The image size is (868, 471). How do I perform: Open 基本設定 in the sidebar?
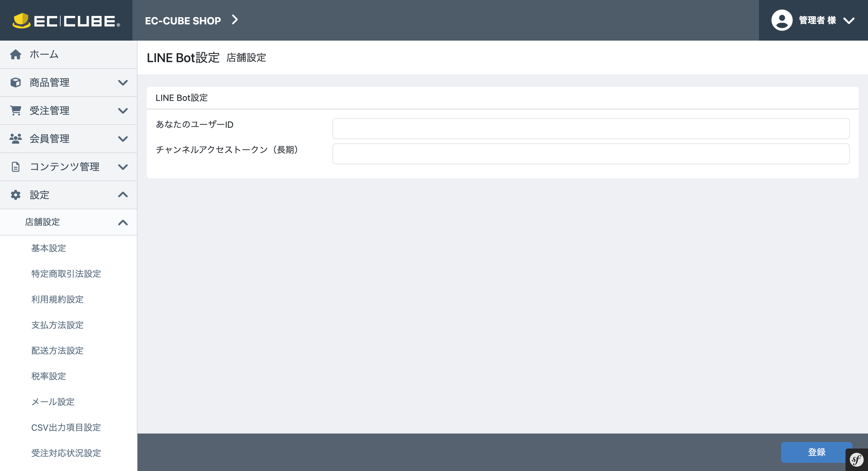[x=48, y=248]
